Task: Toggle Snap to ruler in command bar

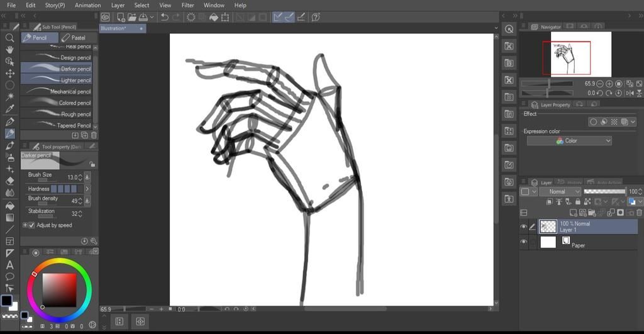Action: 277,17
